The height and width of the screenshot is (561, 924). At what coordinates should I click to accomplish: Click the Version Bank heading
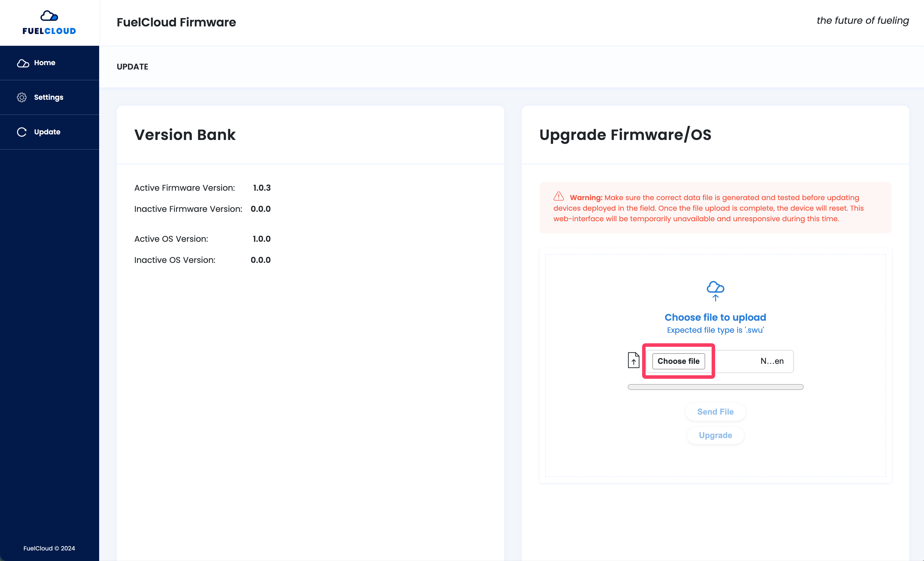click(185, 135)
